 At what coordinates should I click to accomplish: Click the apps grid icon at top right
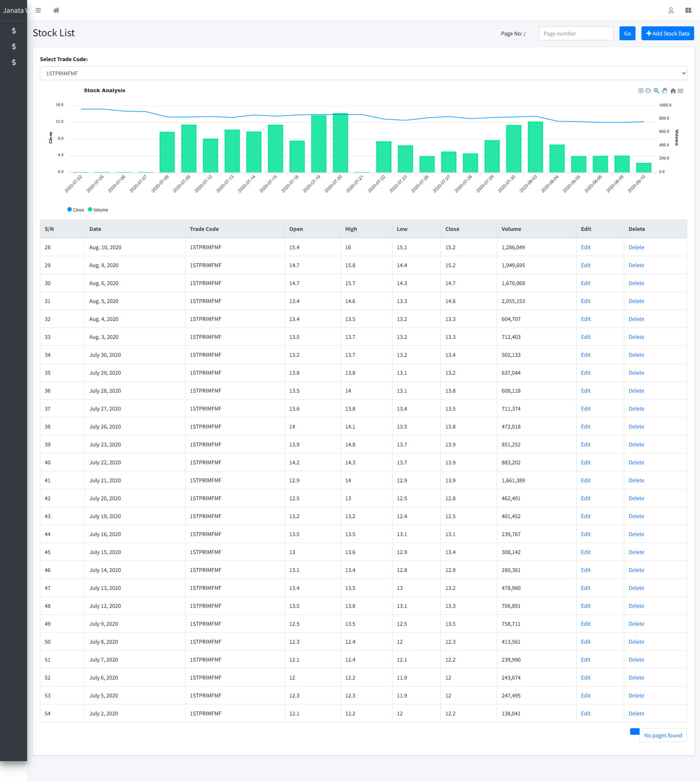(x=688, y=10)
